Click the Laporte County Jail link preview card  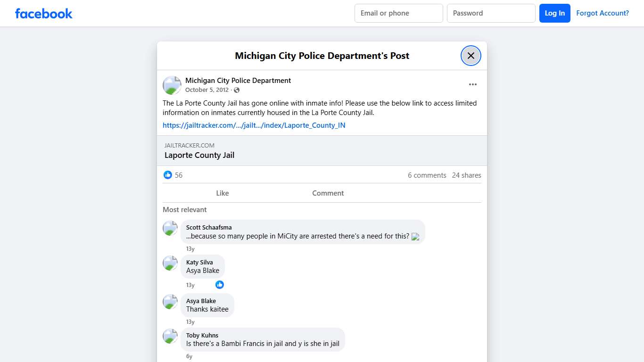(x=322, y=150)
